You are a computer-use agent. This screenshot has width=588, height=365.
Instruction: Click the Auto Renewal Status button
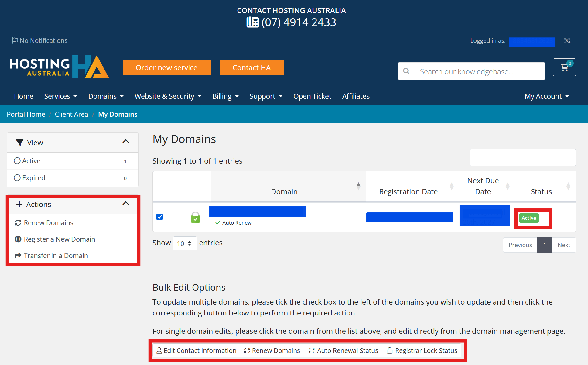(x=343, y=350)
